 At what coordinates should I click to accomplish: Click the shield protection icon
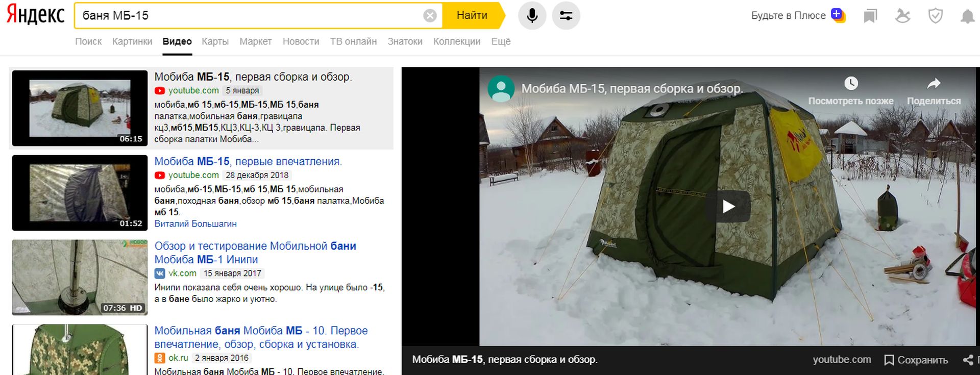pos(935,16)
